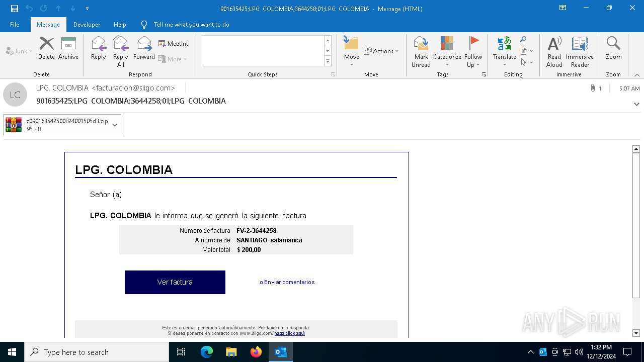Select the name 'SANTIAGO salamanca'
The image size is (644, 362).
point(269,240)
